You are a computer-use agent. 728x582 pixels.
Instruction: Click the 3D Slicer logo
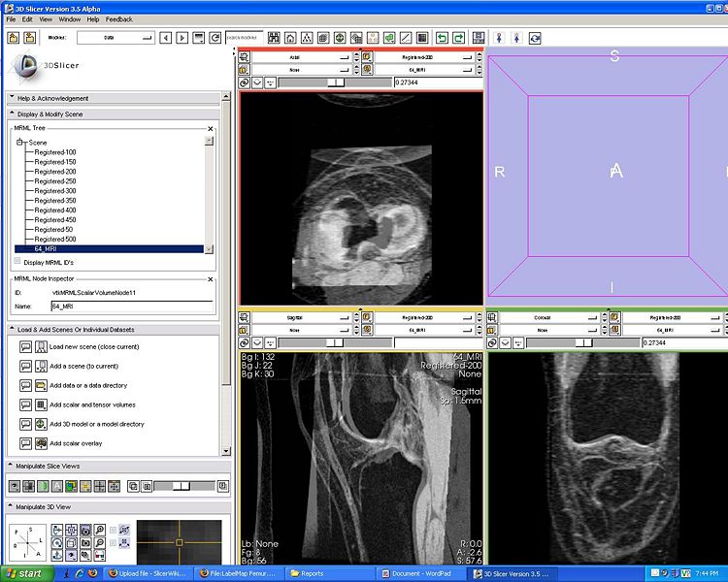click(28, 68)
